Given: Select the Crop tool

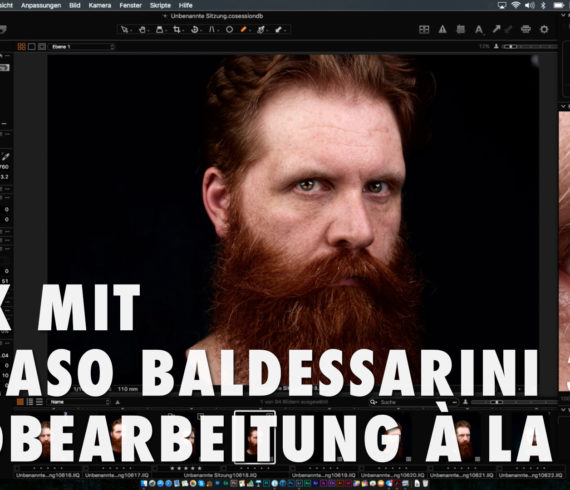Looking at the screenshot, I should (177, 29).
